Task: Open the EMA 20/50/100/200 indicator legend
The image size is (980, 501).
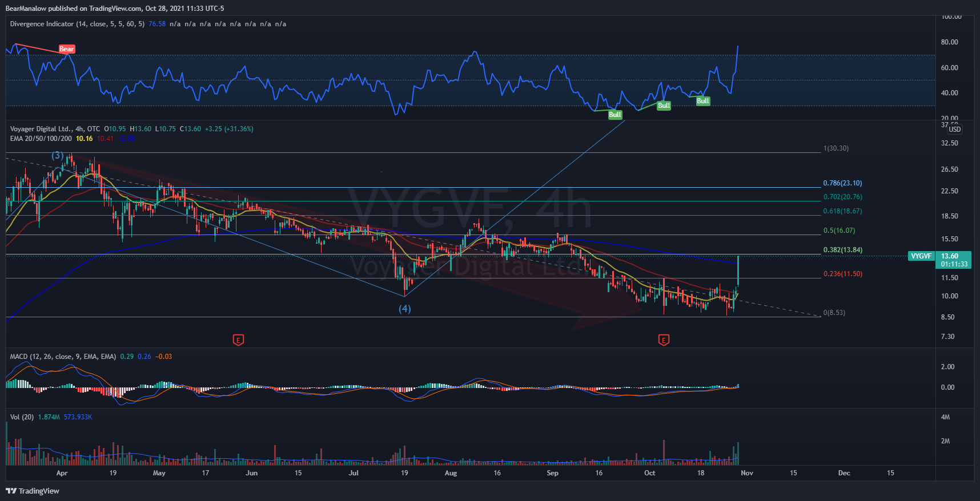Action: coord(41,139)
